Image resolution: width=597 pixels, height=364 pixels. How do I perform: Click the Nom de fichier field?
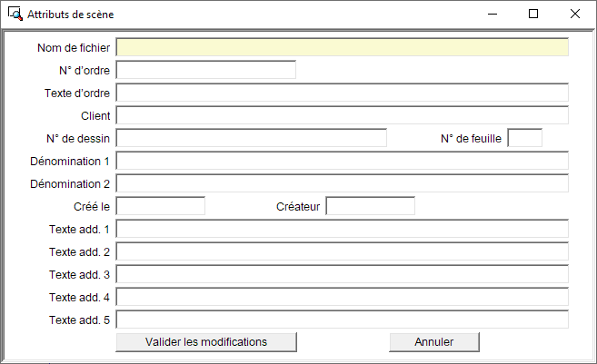(342, 47)
